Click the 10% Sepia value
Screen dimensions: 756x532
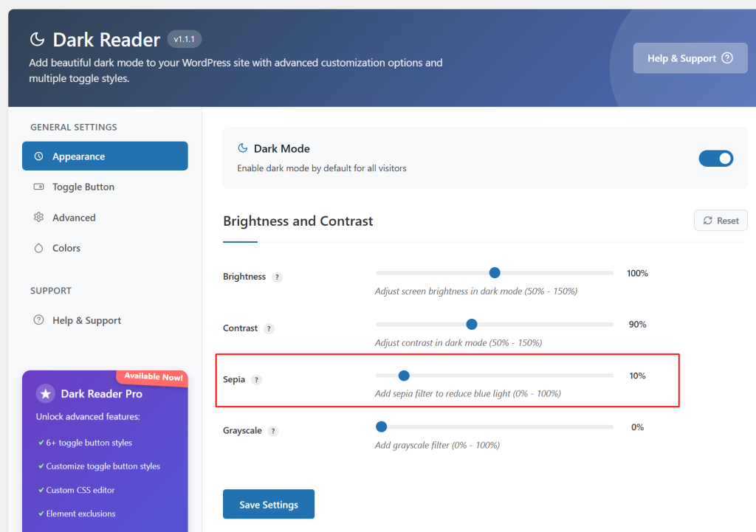[637, 376]
